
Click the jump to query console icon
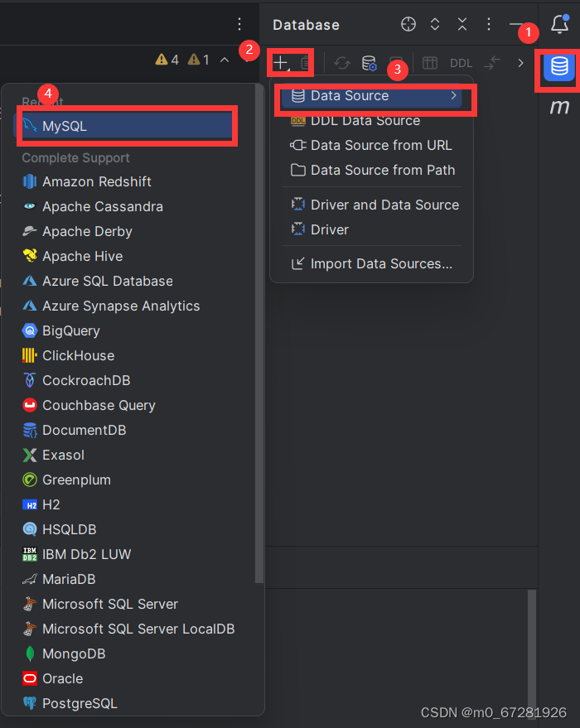491,63
